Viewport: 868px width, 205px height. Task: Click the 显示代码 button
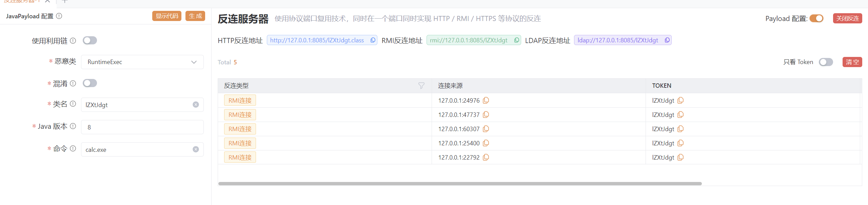pyautogui.click(x=167, y=16)
